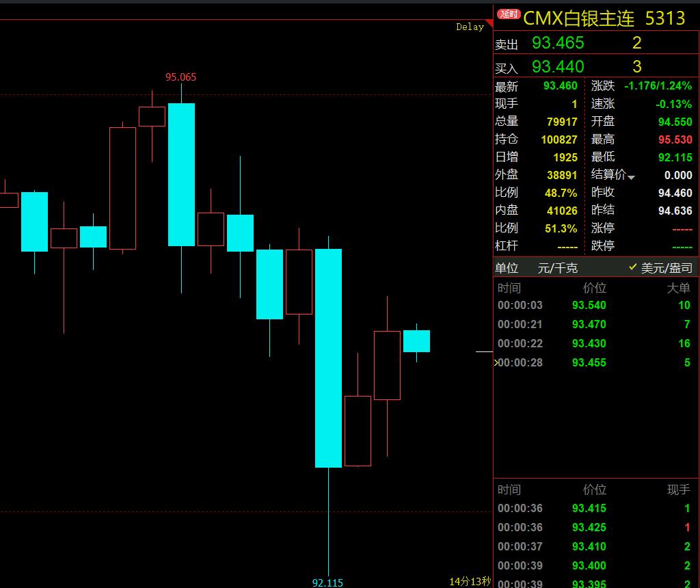Open the 结算价 dropdown arrow
700x588 pixels.
coord(631,177)
